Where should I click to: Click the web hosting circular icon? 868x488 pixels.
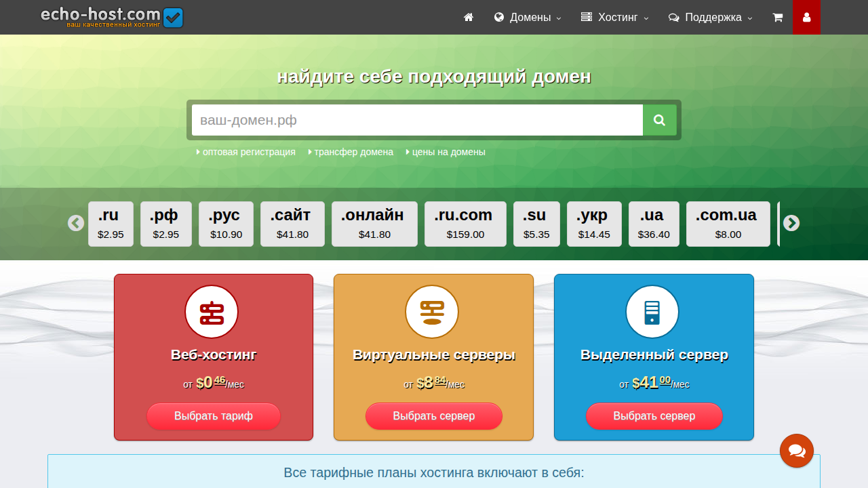(x=212, y=312)
